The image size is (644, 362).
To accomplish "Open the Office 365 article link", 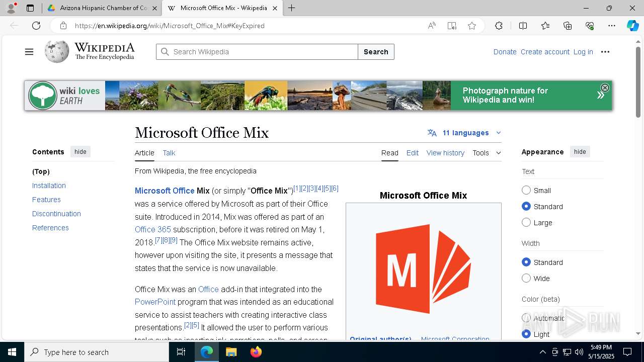I will [x=153, y=229].
